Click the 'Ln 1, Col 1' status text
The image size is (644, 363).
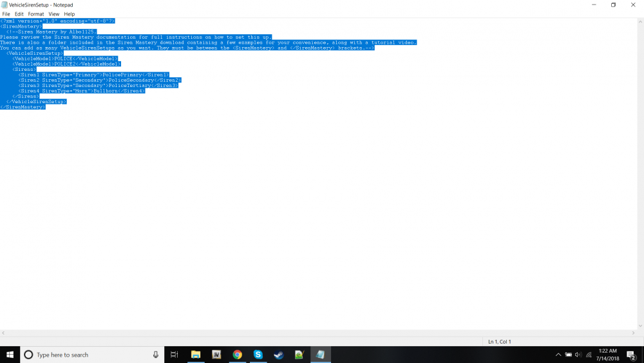(500, 342)
